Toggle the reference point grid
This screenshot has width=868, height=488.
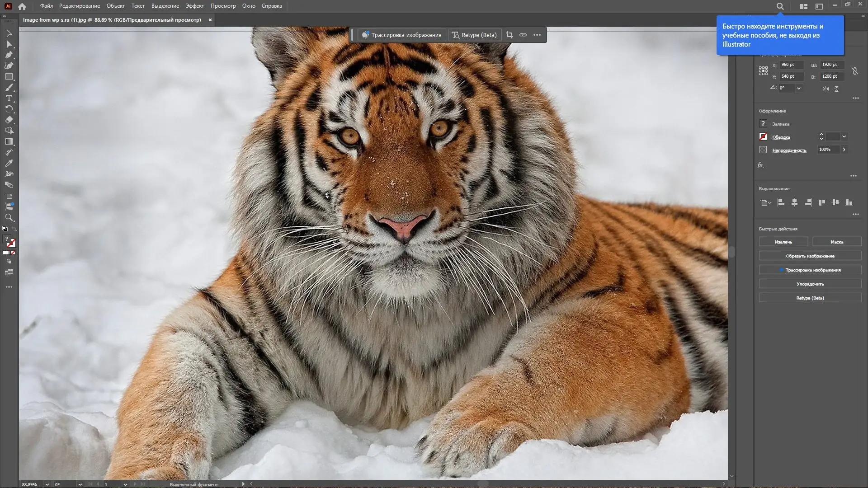763,70
